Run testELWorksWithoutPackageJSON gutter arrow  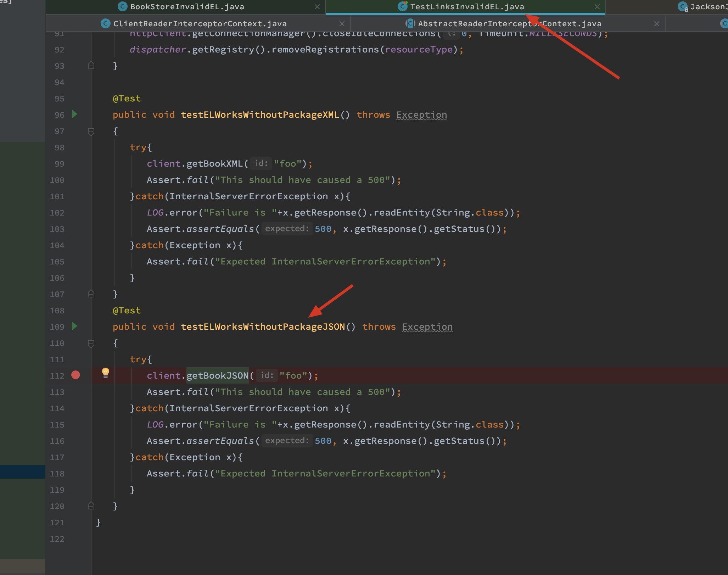point(74,326)
